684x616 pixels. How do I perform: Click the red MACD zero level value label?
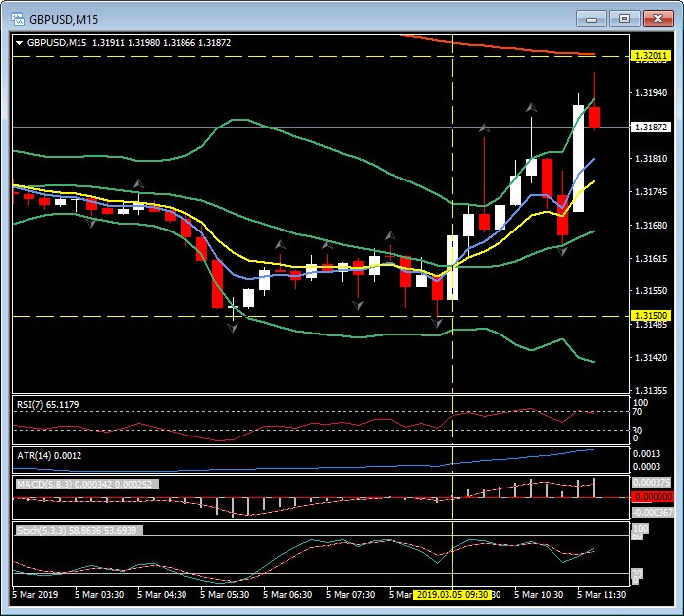point(651,497)
